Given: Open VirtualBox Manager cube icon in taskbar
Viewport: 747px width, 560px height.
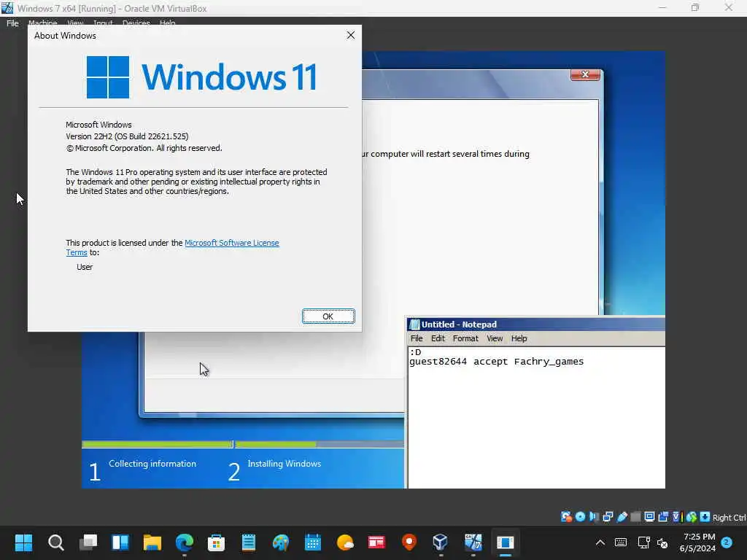Looking at the screenshot, I should pyautogui.click(x=440, y=542).
